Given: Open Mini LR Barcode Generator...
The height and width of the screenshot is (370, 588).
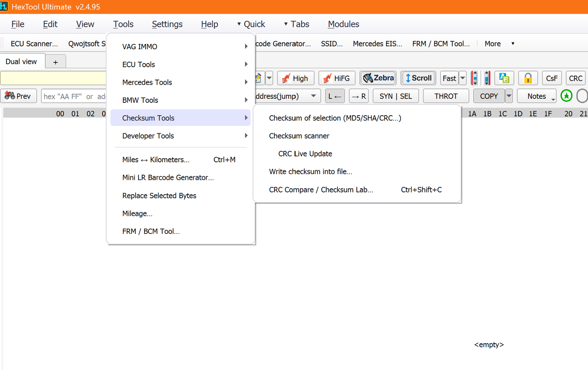Looking at the screenshot, I should (180, 178).
